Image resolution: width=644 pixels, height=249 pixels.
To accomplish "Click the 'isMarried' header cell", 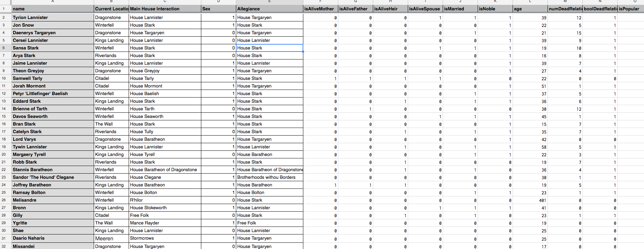I will [x=460, y=9].
